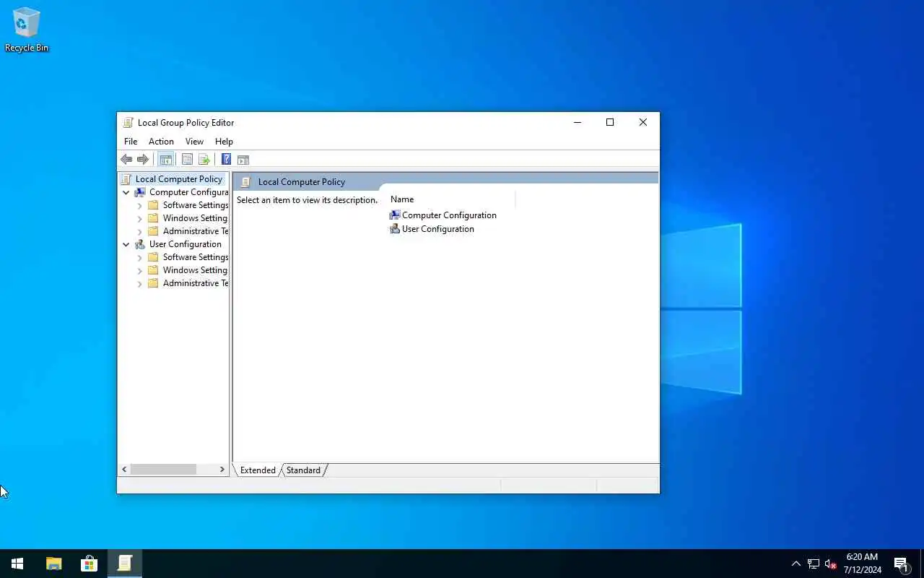Maximize the Local Group Policy Editor window
924x578 pixels.
tap(610, 123)
